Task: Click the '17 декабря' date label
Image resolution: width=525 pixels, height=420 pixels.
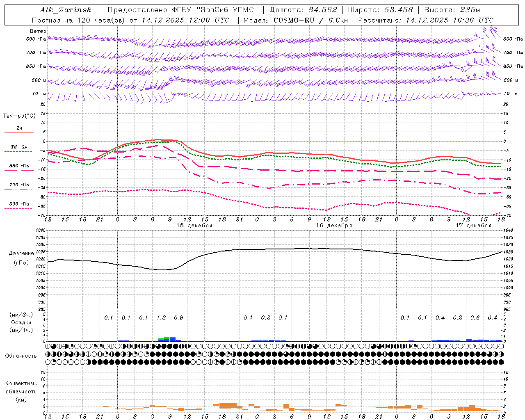Action: pos(473,226)
